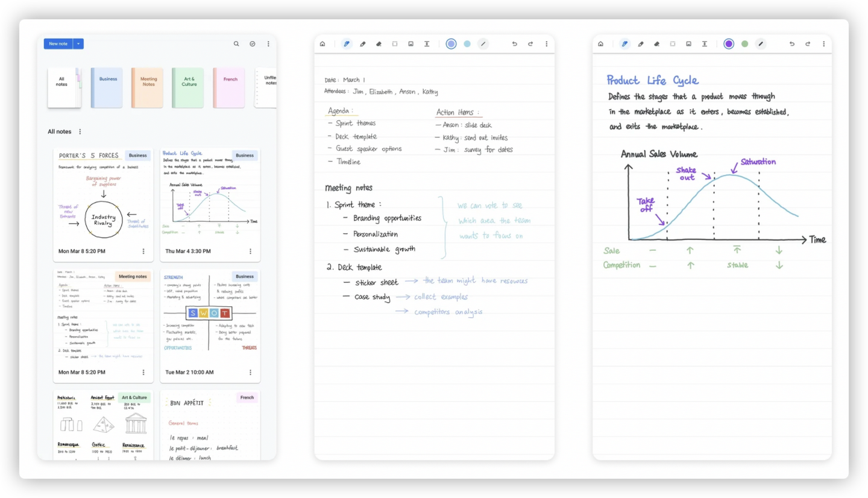Viewport: 868px width, 498px height.
Task: Select the Eraser tool
Action: [379, 43]
